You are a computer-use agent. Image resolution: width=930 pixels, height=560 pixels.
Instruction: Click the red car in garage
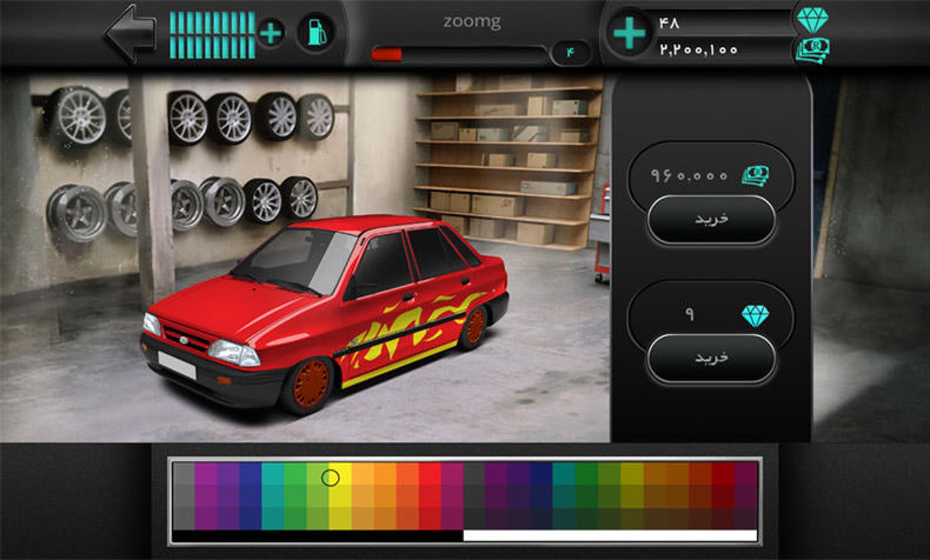[325, 315]
